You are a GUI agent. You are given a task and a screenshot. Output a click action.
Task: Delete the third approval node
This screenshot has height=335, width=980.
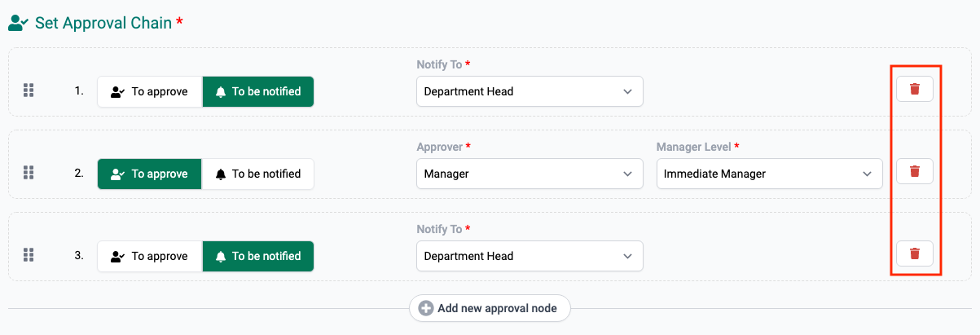click(x=914, y=253)
